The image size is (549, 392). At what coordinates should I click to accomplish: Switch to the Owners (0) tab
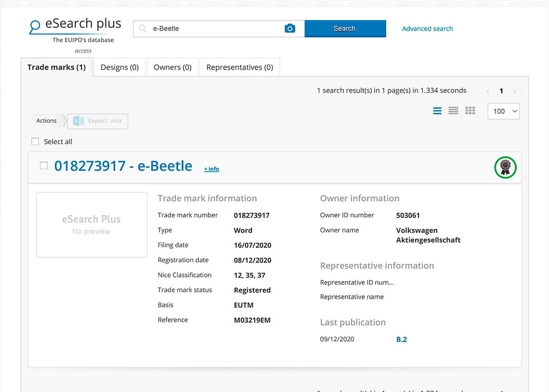(172, 67)
